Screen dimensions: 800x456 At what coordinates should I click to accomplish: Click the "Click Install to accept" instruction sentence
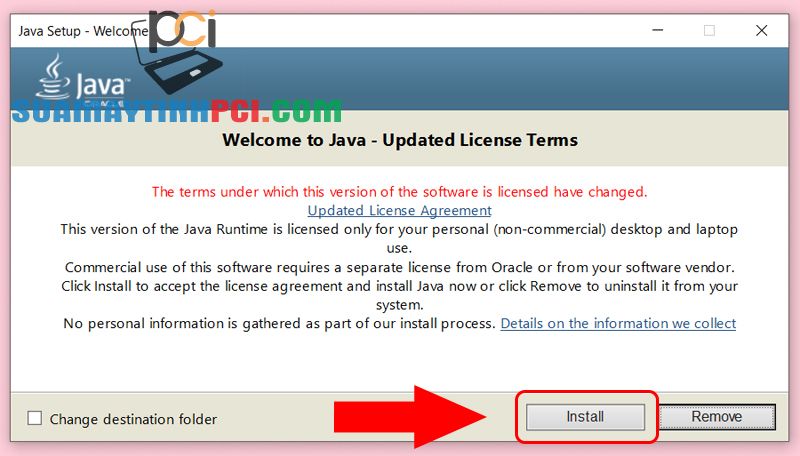pyautogui.click(x=399, y=286)
